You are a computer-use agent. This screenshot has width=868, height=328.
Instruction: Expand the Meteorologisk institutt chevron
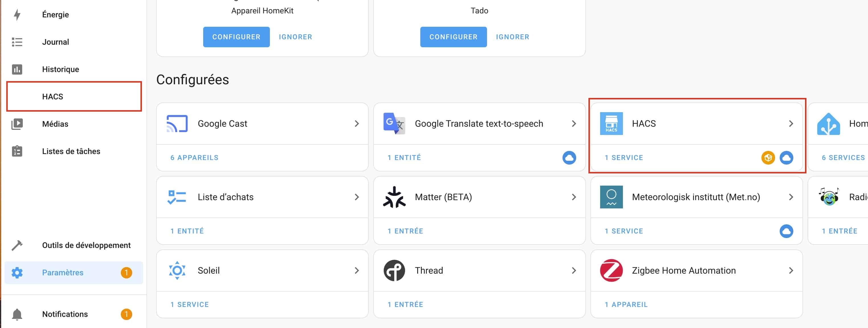click(791, 197)
